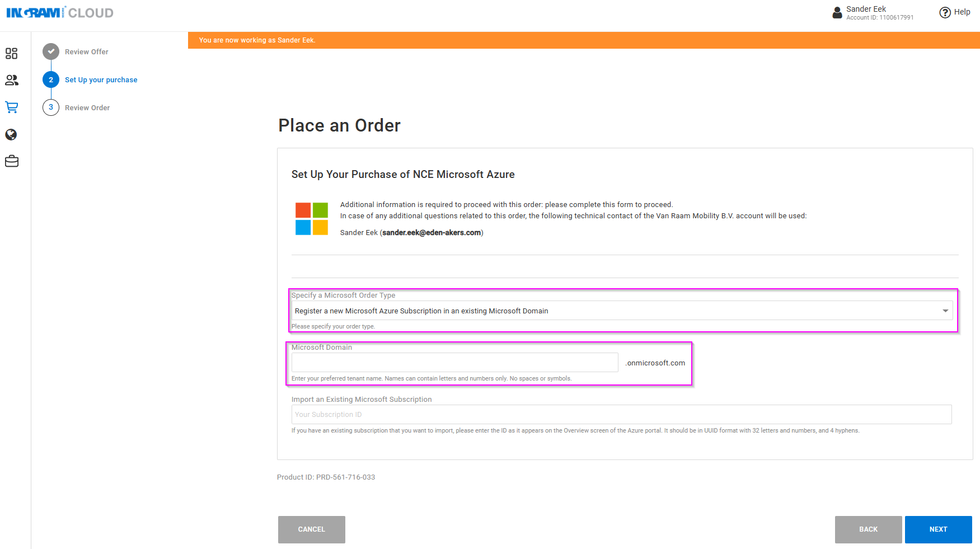Open the globe icon in sidebar
Image resolution: width=980 pixels, height=549 pixels.
11,134
